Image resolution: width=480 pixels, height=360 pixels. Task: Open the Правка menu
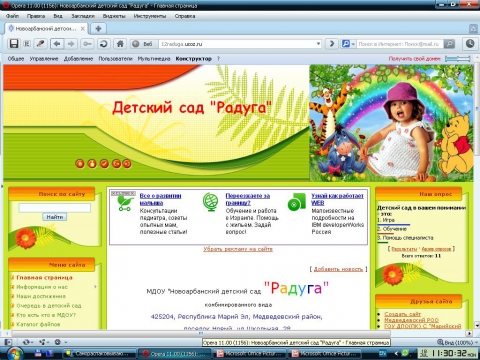tap(36, 16)
